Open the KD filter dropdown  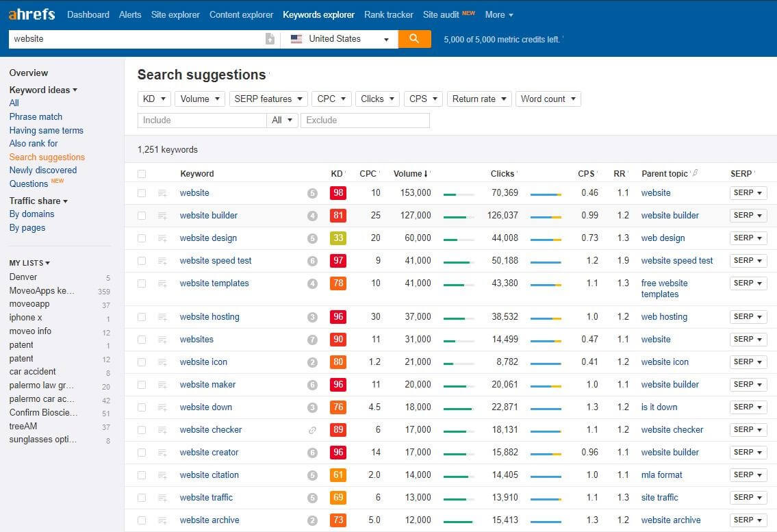(153, 99)
